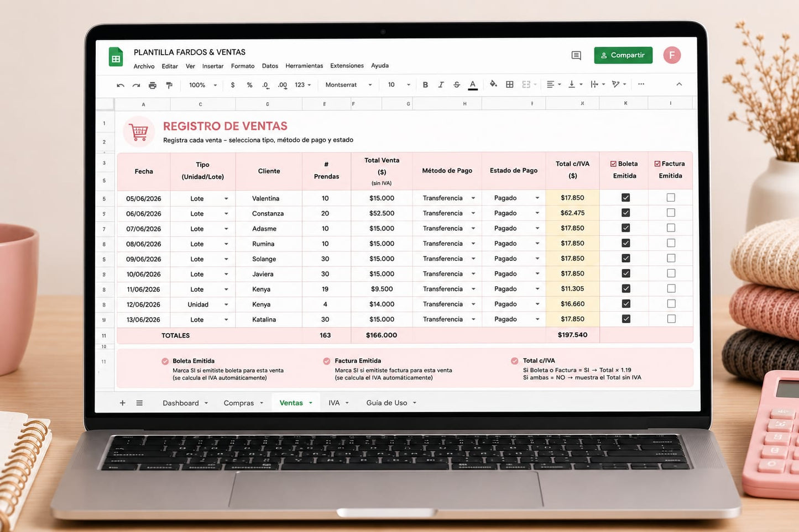Image resolution: width=799 pixels, height=532 pixels.
Task: Click the green Sheets logo icon
Action: [116, 57]
